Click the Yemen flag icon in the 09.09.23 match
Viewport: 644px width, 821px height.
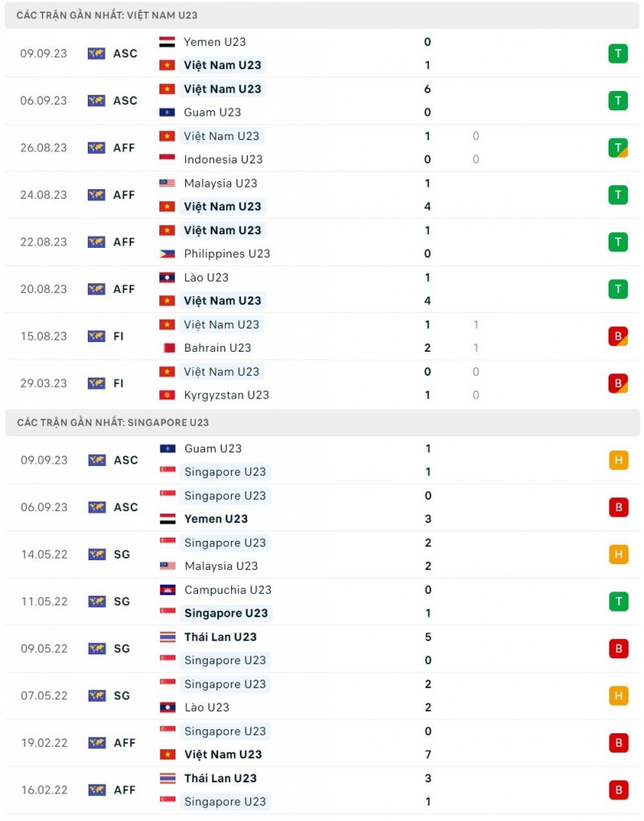[x=167, y=42]
